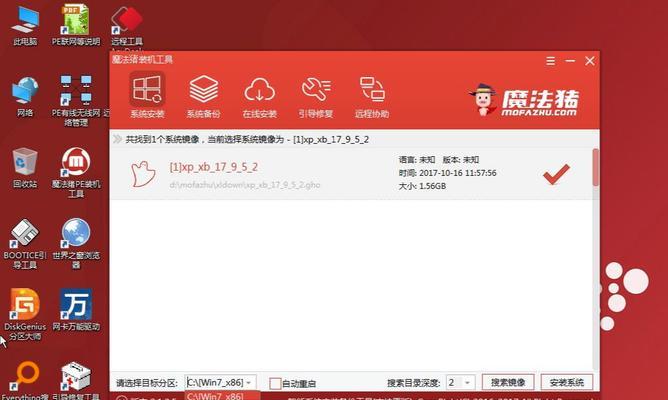Open 此电脑 desktop icon
This screenshot has height=400, width=668.
pos(25,26)
